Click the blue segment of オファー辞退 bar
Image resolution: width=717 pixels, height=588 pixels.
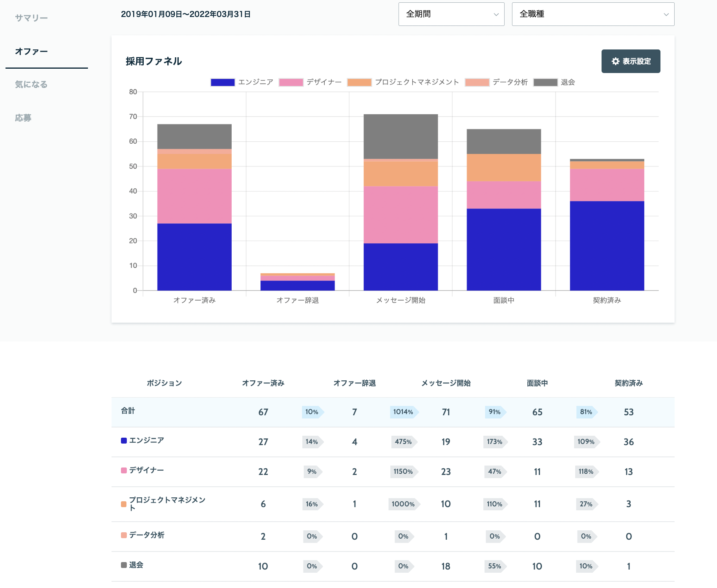coord(298,285)
